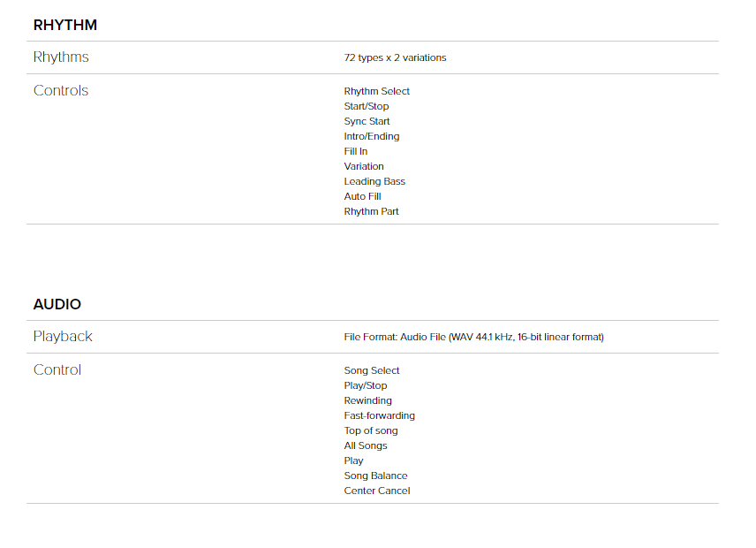The height and width of the screenshot is (548, 756).
Task: Click the AUDIO section heading
Action: [x=57, y=304]
